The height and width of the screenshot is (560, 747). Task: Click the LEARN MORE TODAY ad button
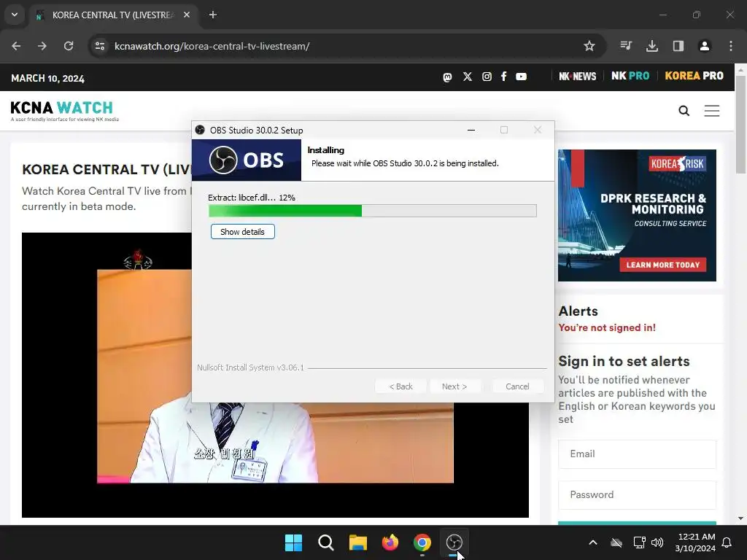tap(662, 265)
